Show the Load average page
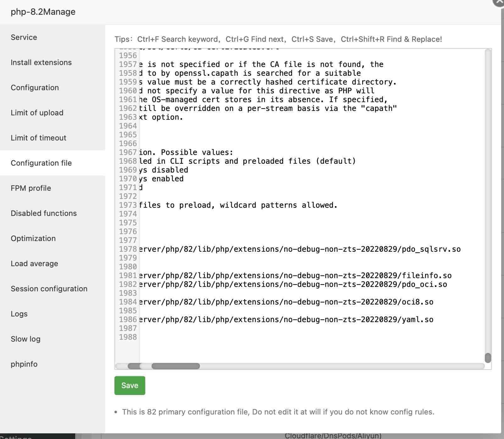Image resolution: width=504 pixels, height=439 pixels. [34, 264]
